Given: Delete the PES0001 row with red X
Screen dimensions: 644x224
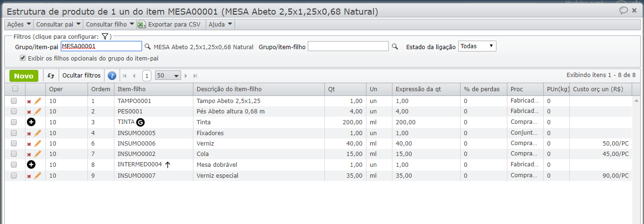Looking at the screenshot, I should pos(29,112).
